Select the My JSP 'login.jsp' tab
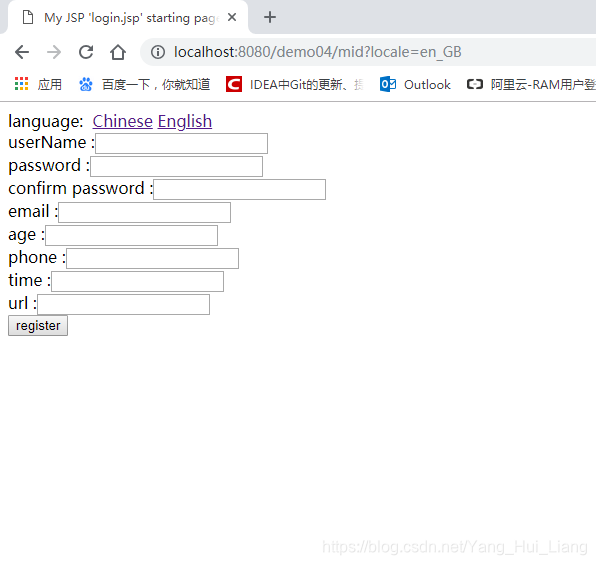This screenshot has width=596, height=565. (x=128, y=17)
